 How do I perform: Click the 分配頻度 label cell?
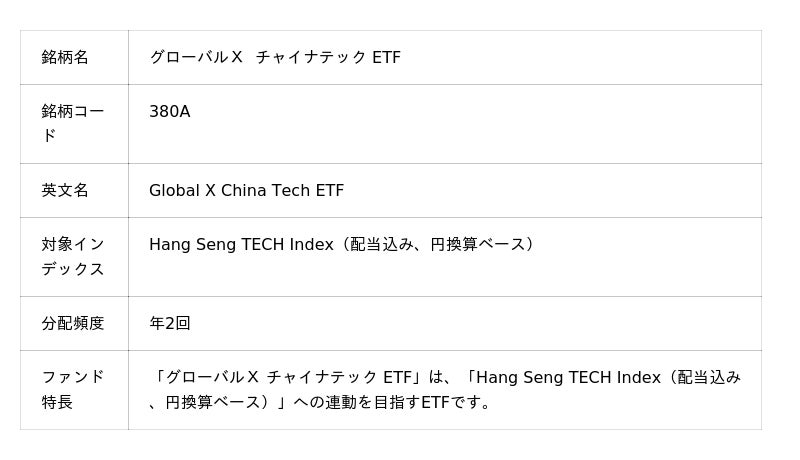(x=72, y=323)
